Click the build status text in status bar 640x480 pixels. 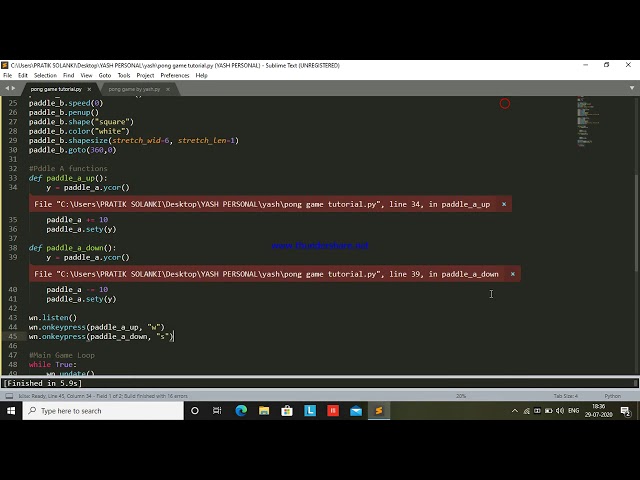tap(103, 396)
